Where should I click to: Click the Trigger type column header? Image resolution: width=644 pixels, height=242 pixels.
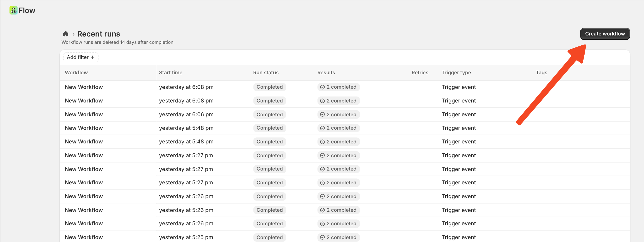456,73
